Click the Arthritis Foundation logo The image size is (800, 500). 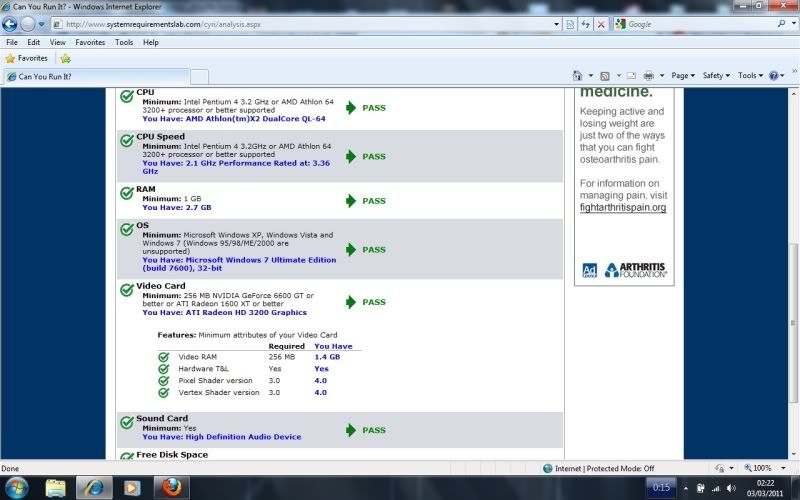(x=636, y=270)
